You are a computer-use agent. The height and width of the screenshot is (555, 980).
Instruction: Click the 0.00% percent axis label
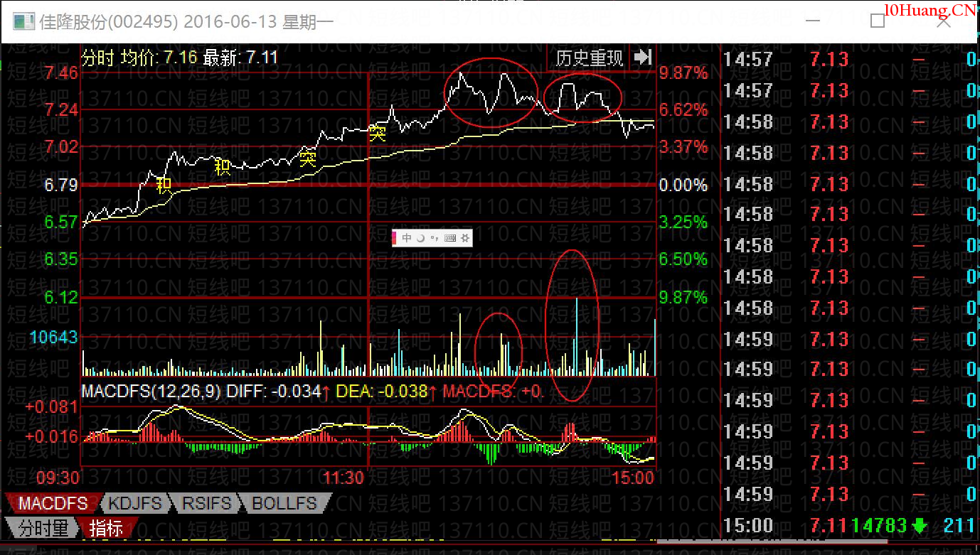point(683,185)
